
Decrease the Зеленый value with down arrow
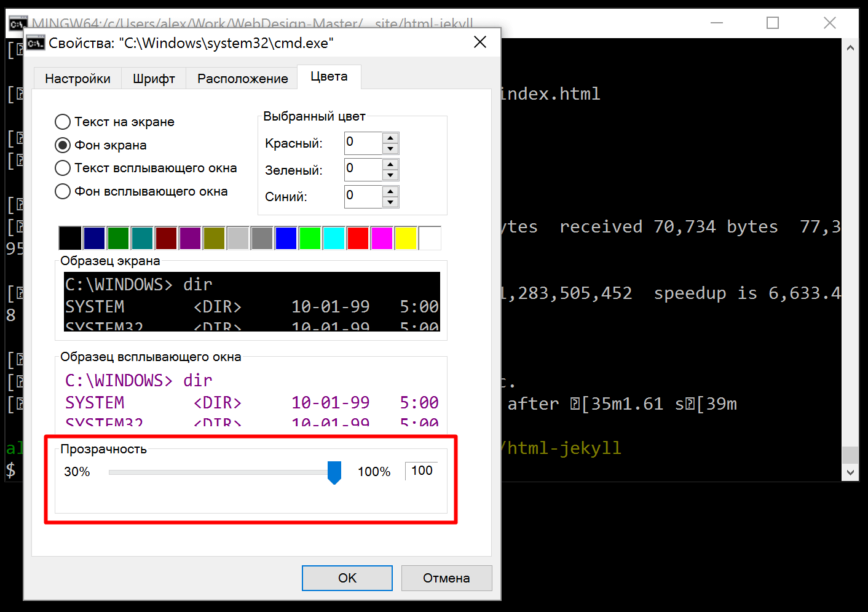tap(390, 175)
